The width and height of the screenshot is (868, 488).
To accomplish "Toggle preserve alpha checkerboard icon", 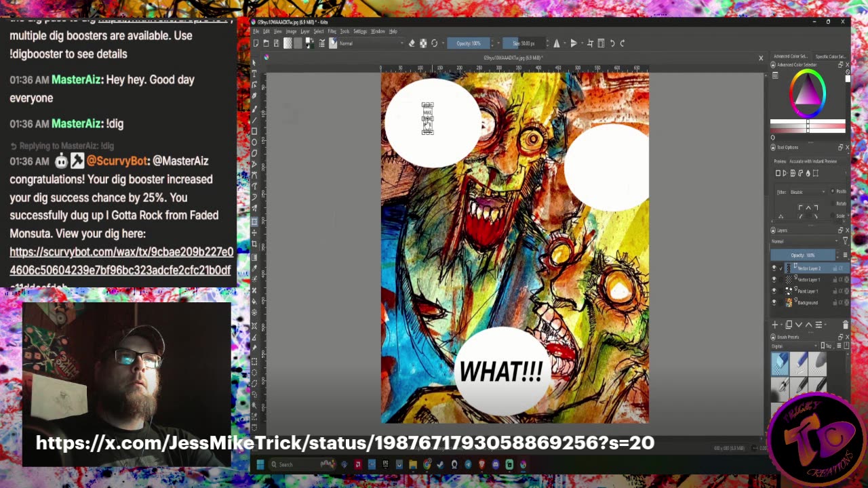I will (x=423, y=43).
